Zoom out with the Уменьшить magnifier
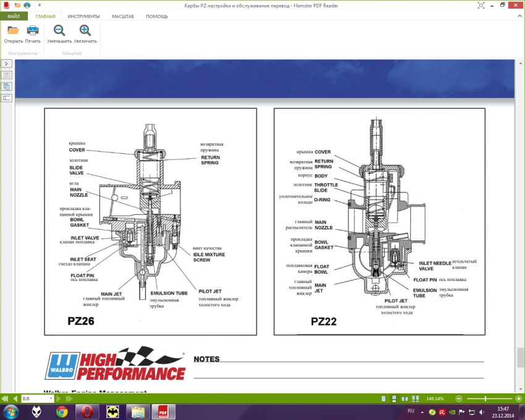The height and width of the screenshot is (420, 525). pos(59,34)
